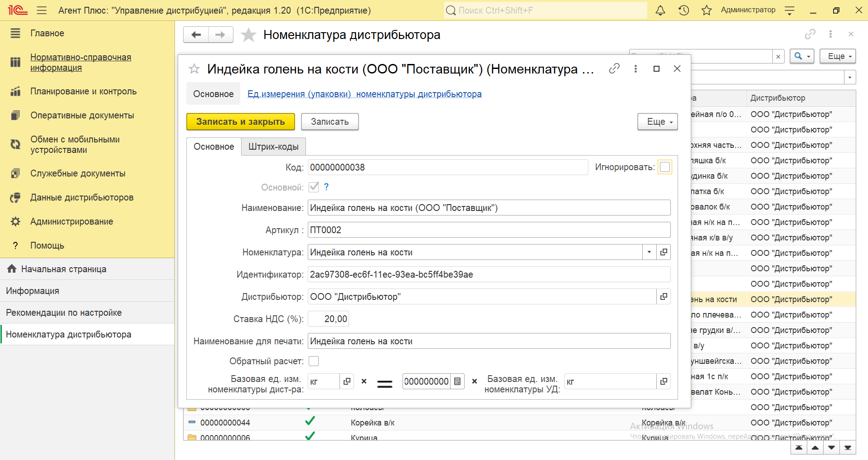This screenshot has width=868, height=460.
Task: Copy link icon of the list page
Action: [x=810, y=34]
